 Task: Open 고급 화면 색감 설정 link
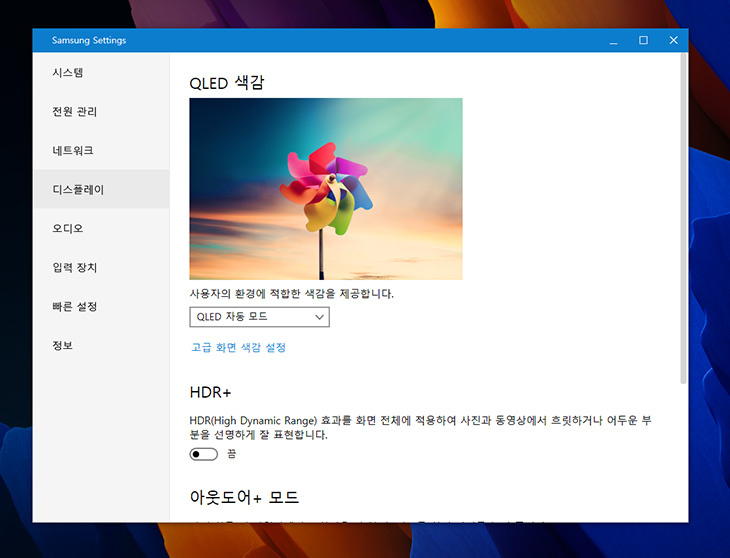[x=238, y=347]
